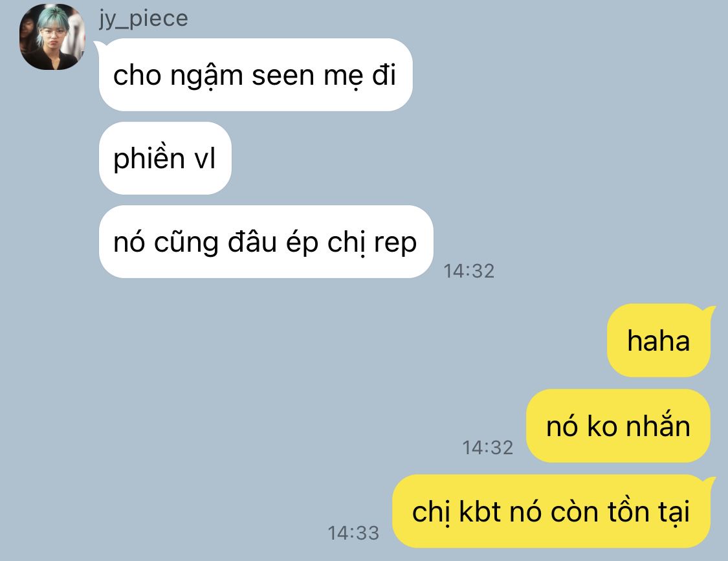
Task: Click the word 'phiền' in second bubble
Action: pyautogui.click(x=149, y=158)
